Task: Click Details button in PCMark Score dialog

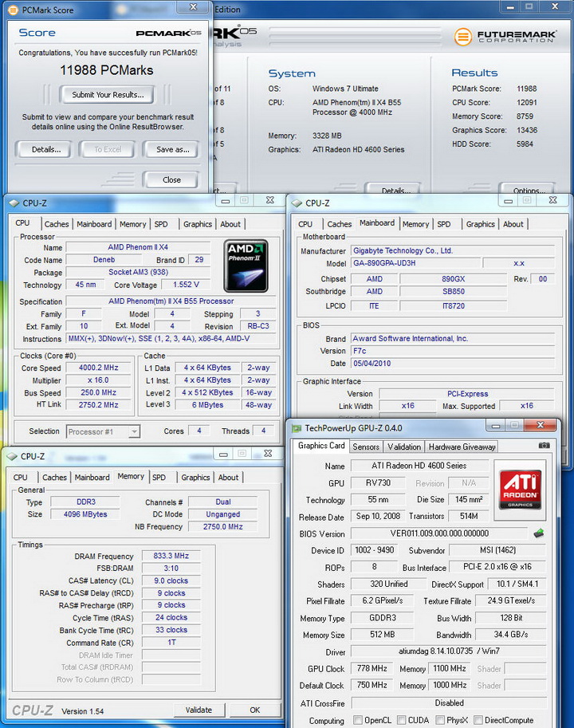Action: click(46, 149)
